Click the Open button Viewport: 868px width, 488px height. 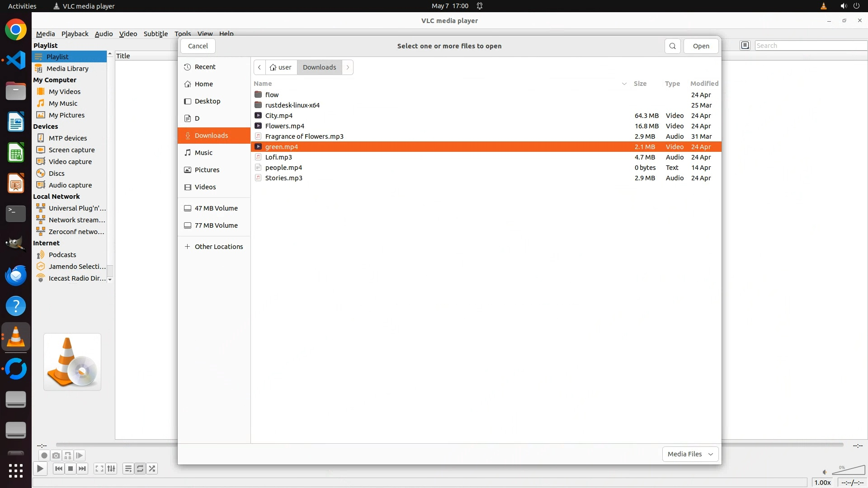[701, 46]
